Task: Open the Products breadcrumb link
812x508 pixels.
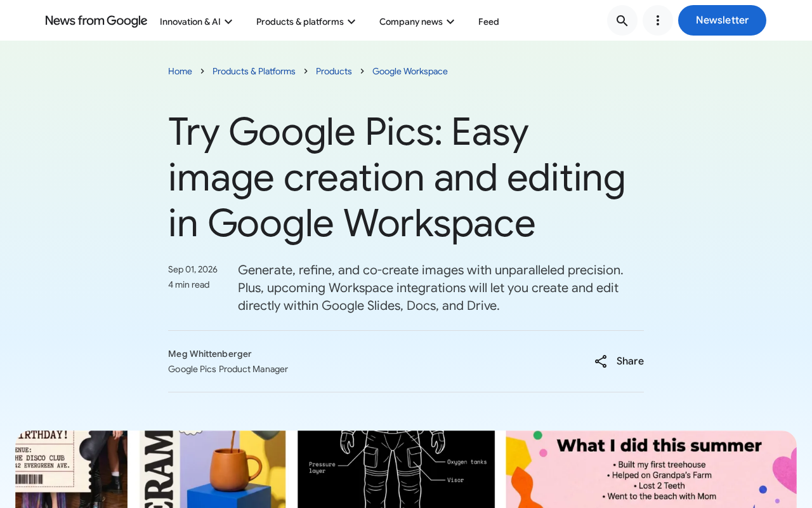Action: point(334,71)
